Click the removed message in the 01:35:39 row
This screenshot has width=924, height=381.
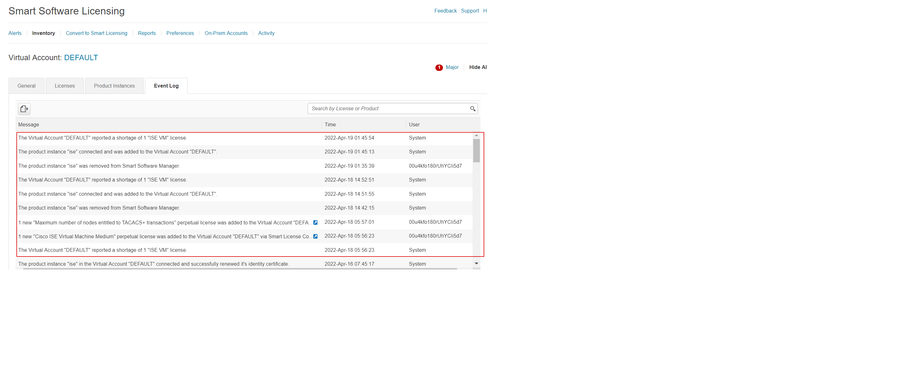[99, 166]
